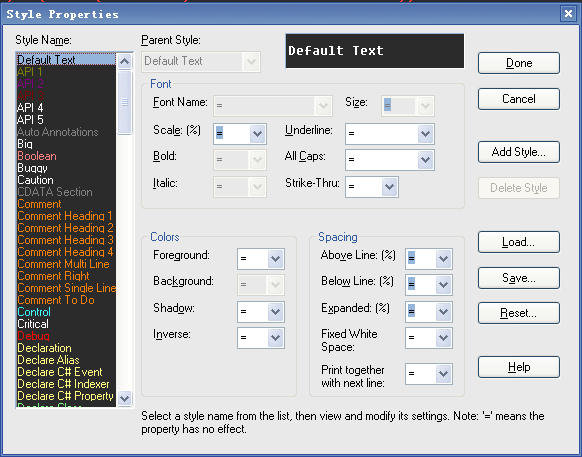Select the API 3 style
This screenshot has height=457, width=582.
click(66, 96)
